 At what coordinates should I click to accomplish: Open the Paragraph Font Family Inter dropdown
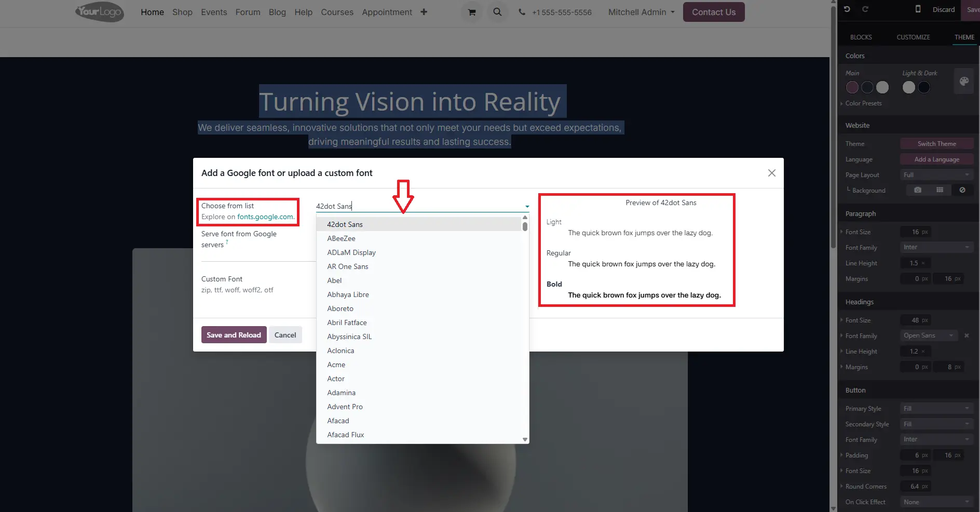point(936,247)
